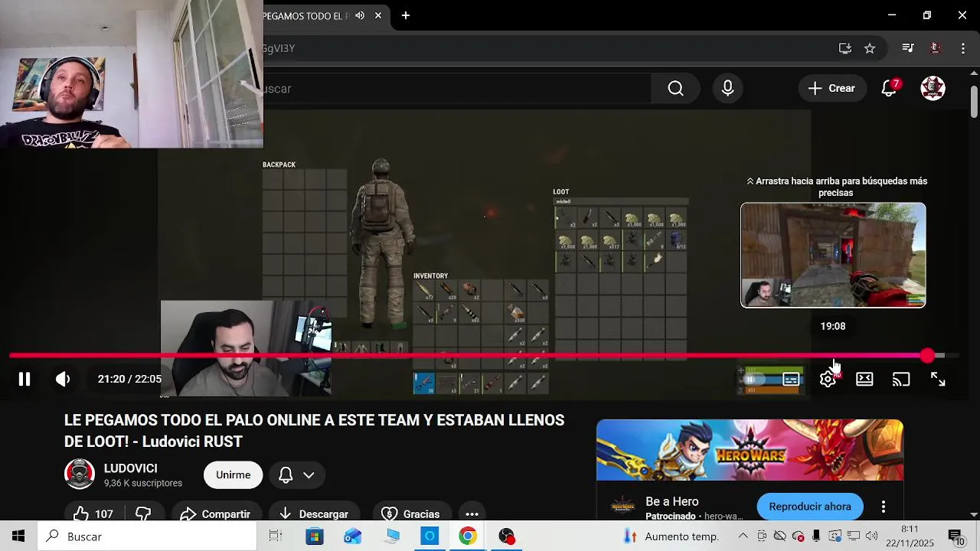Start voice search with the microphone
Image resolution: width=980 pixels, height=551 pixels.
point(727,89)
